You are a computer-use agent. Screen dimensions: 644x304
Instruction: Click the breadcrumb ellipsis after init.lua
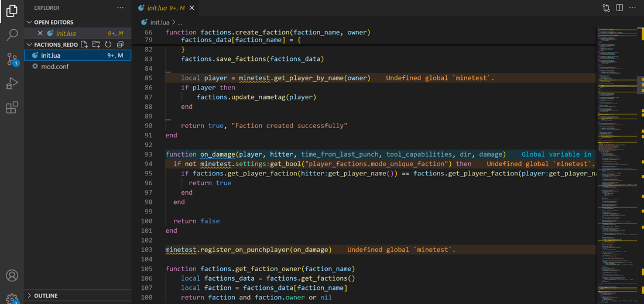coord(180,22)
